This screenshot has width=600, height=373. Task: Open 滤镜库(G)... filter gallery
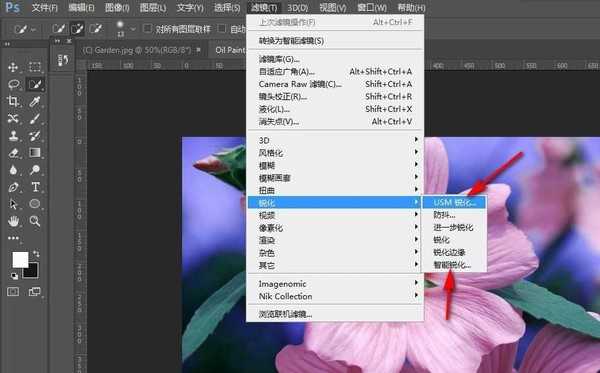(x=335, y=59)
